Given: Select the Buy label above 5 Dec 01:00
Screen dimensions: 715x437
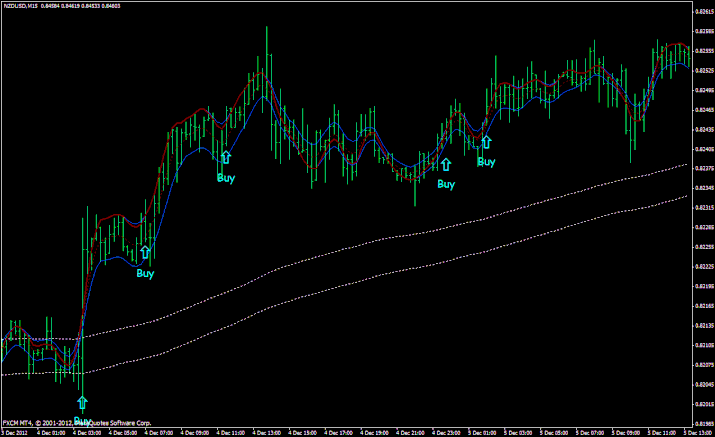Looking at the screenshot, I should pos(486,162).
